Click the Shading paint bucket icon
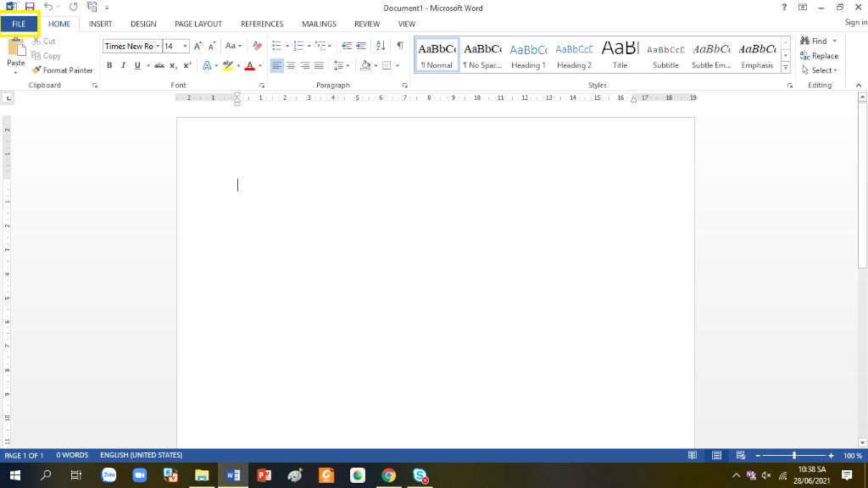The image size is (868, 488). tap(365, 65)
